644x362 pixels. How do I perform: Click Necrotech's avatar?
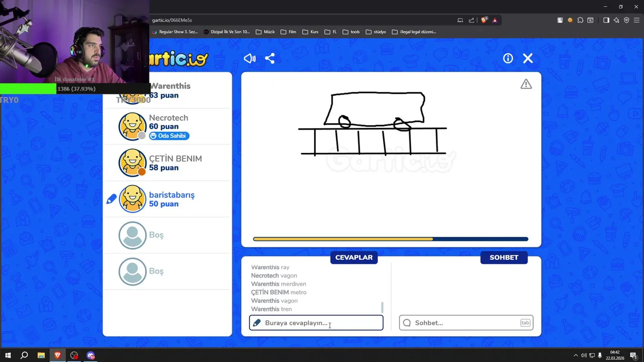132,126
